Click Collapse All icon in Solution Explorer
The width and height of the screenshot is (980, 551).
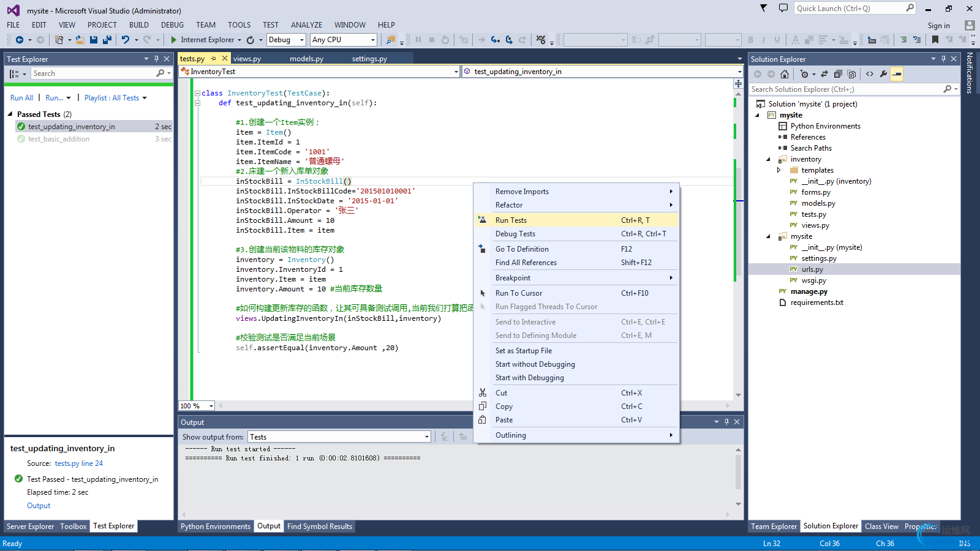pos(838,74)
